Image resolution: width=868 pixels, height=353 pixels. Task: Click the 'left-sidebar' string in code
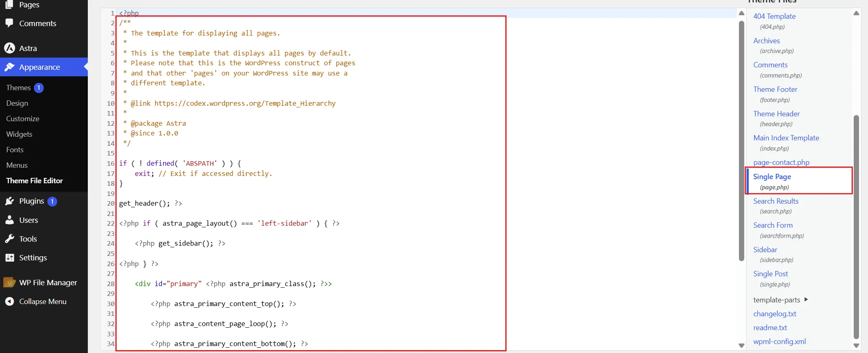pos(284,223)
